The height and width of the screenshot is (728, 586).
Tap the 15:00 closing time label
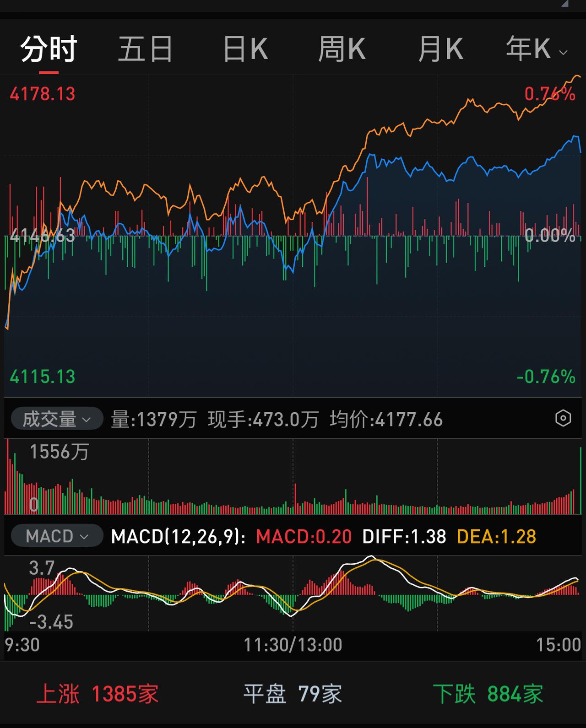click(559, 645)
